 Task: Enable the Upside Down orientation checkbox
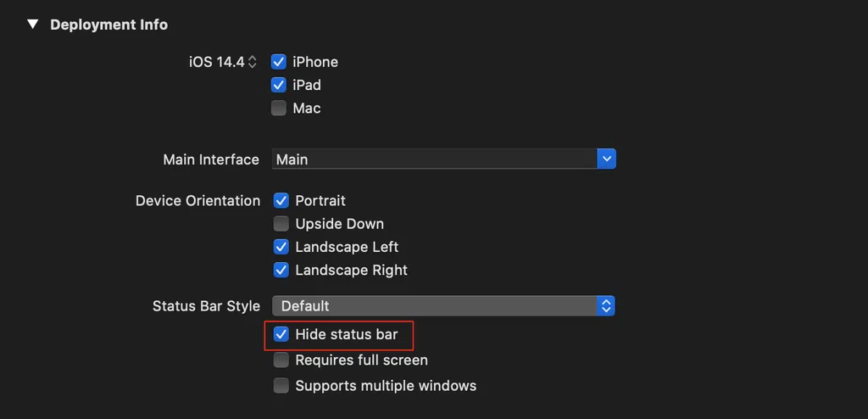click(x=281, y=224)
